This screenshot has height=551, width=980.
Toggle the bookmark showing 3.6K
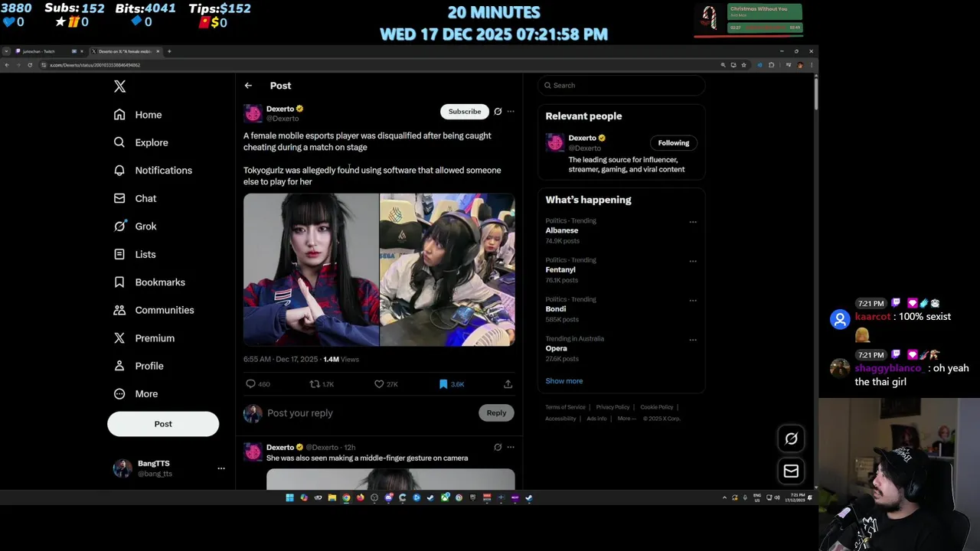[452, 384]
